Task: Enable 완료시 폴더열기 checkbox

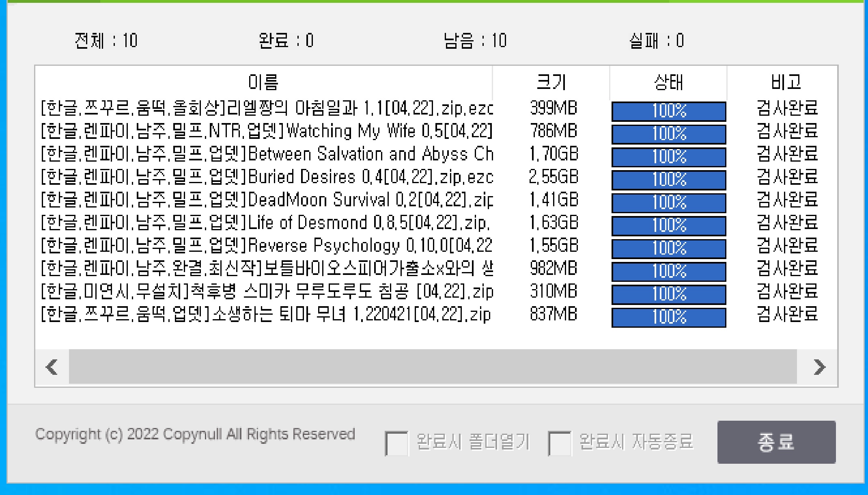Action: pyautogui.click(x=396, y=443)
